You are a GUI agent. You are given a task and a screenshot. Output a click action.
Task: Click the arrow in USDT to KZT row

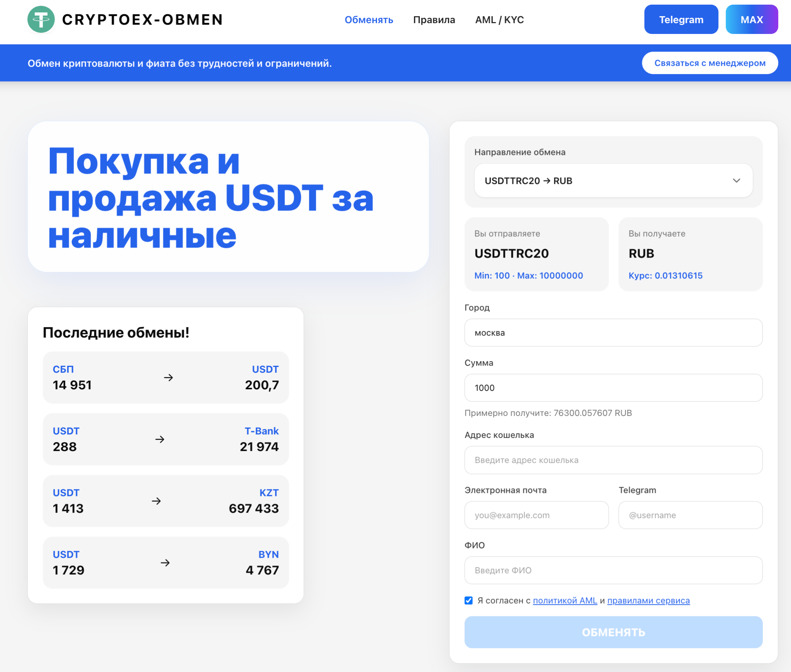[x=156, y=501]
